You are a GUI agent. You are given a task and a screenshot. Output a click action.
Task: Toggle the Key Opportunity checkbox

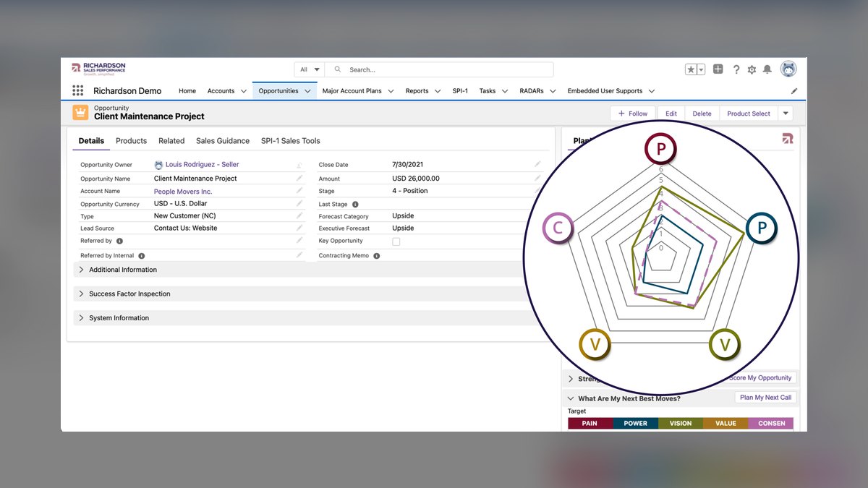pyautogui.click(x=396, y=241)
